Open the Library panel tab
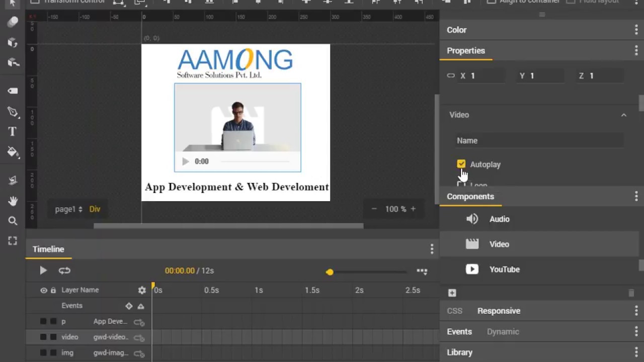 [x=459, y=352]
